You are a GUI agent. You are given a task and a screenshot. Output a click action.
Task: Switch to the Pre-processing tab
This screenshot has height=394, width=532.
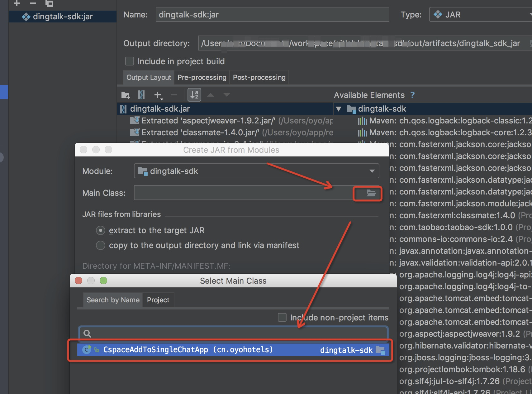pos(202,77)
